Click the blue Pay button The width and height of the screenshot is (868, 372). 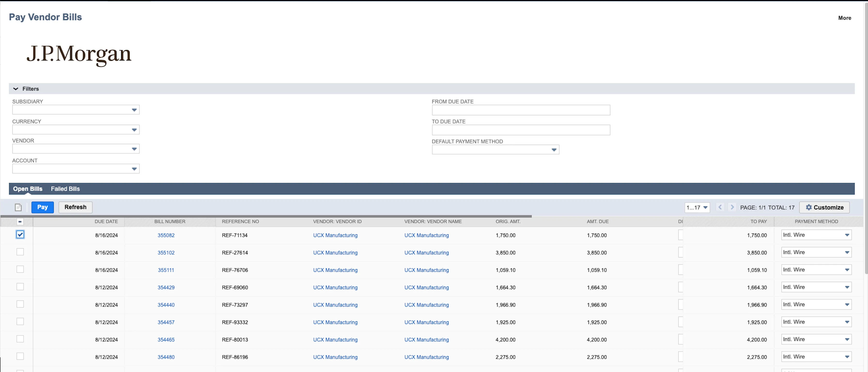(42, 207)
